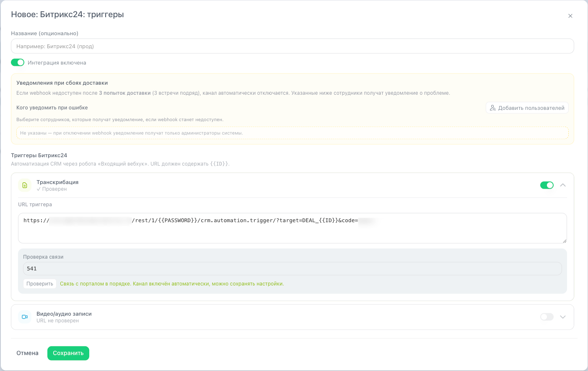Click the 'Автоматизация CRM через робота' description
588x371 pixels.
click(120, 164)
